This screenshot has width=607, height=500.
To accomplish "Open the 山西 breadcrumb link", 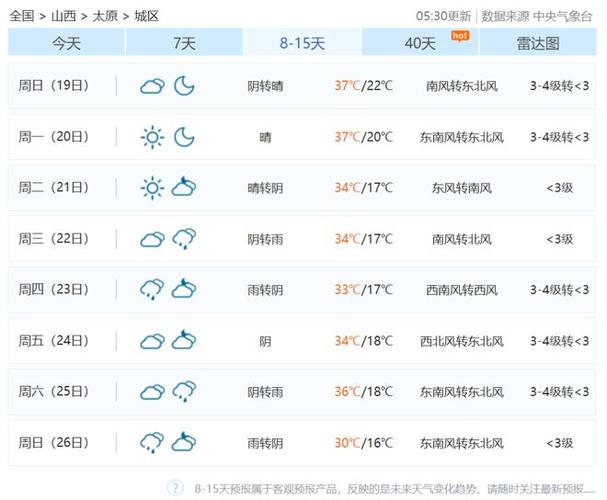I will [63, 16].
